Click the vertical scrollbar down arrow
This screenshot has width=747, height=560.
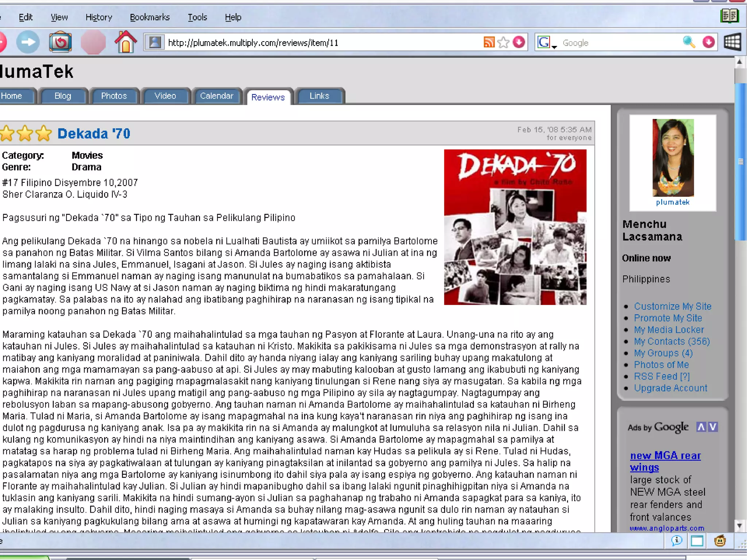[x=739, y=526]
